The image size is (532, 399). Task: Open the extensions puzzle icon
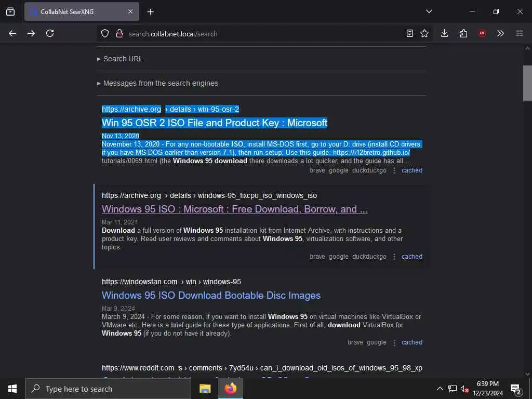pos(463,33)
